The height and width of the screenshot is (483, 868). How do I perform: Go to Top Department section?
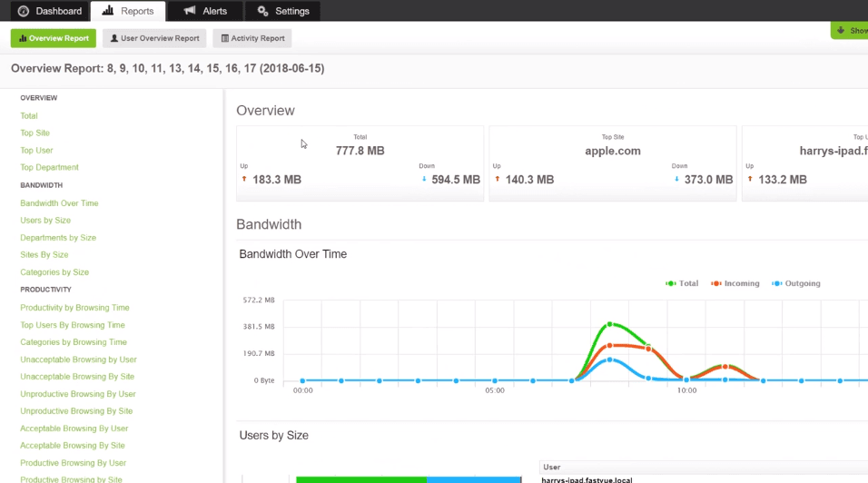point(49,167)
